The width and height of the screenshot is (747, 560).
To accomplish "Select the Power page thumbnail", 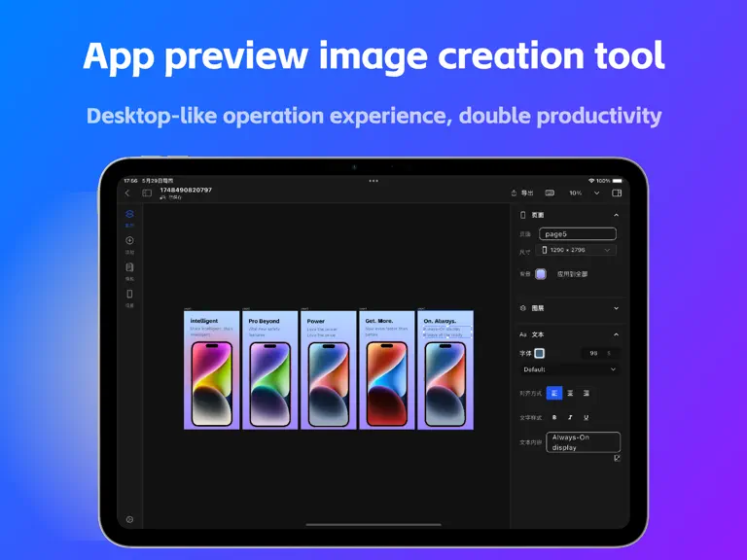I will click(329, 370).
